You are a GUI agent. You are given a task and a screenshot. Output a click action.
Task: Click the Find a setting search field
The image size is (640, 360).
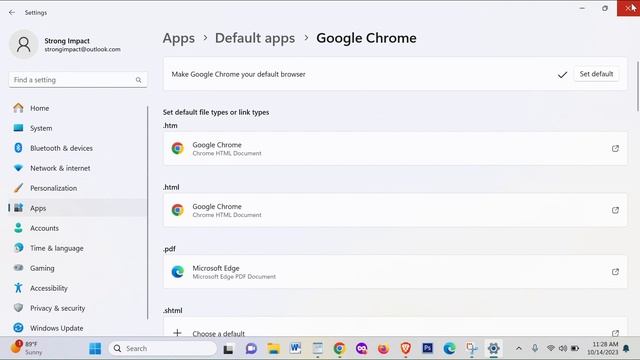78,80
